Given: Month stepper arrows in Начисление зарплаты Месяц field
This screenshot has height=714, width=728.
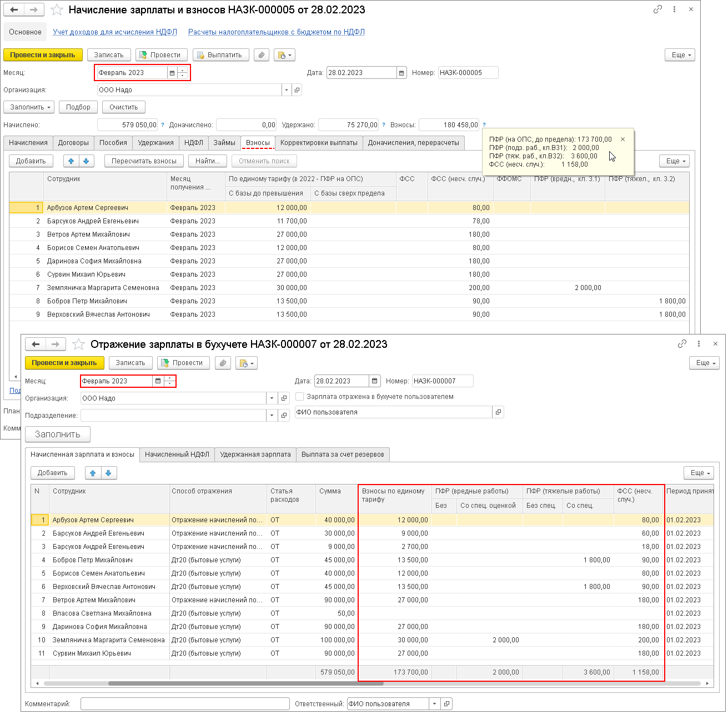Looking at the screenshot, I should pyautogui.click(x=183, y=73).
